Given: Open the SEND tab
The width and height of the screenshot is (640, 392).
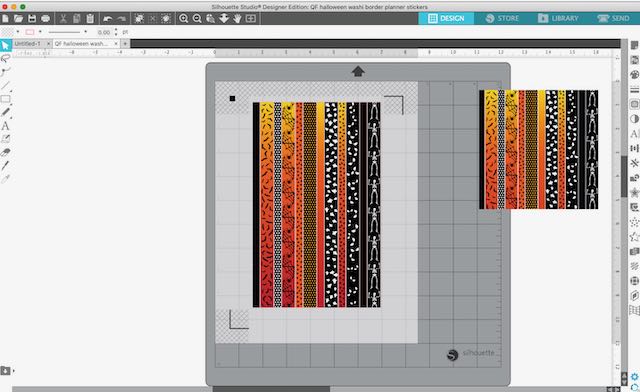Looking at the screenshot, I should click(613, 18).
